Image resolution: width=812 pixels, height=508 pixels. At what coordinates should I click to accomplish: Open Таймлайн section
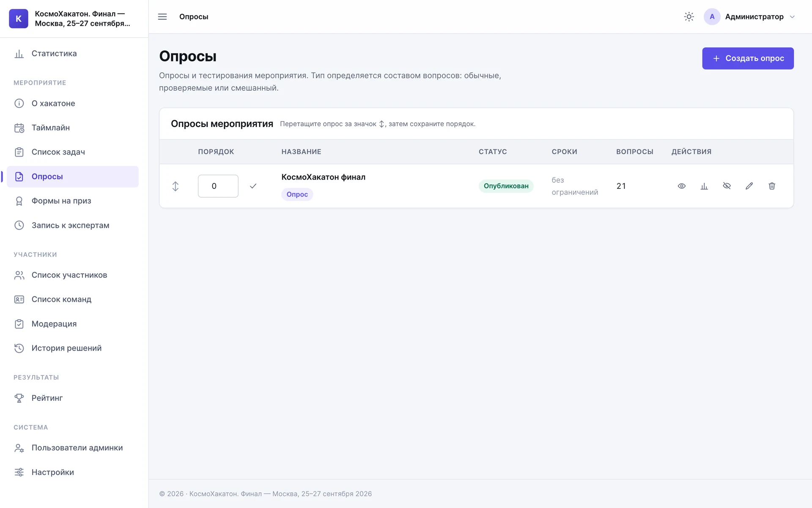[73, 128]
